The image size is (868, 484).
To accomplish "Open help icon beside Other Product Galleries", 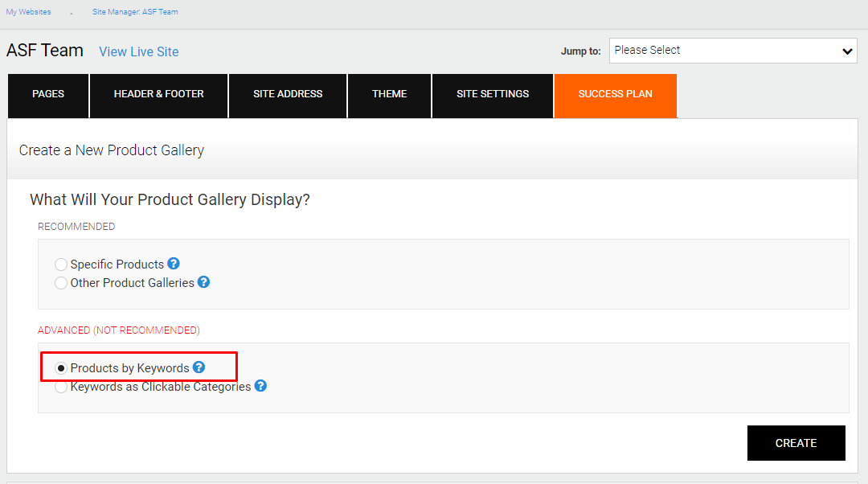I will [203, 282].
